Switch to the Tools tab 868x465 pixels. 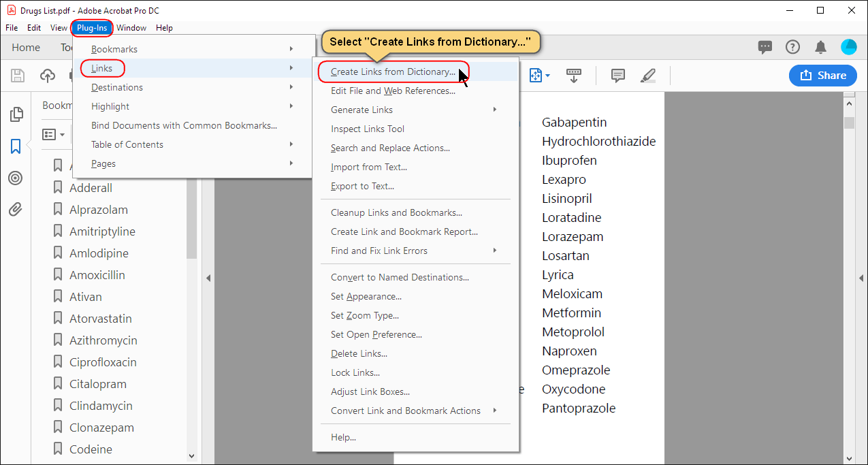[x=68, y=47]
